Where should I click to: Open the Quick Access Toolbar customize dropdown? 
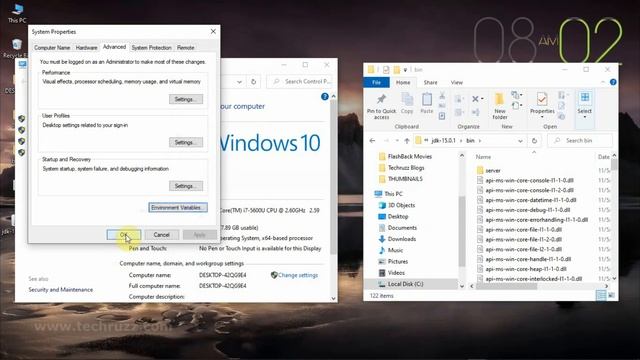pyautogui.click(x=405, y=70)
